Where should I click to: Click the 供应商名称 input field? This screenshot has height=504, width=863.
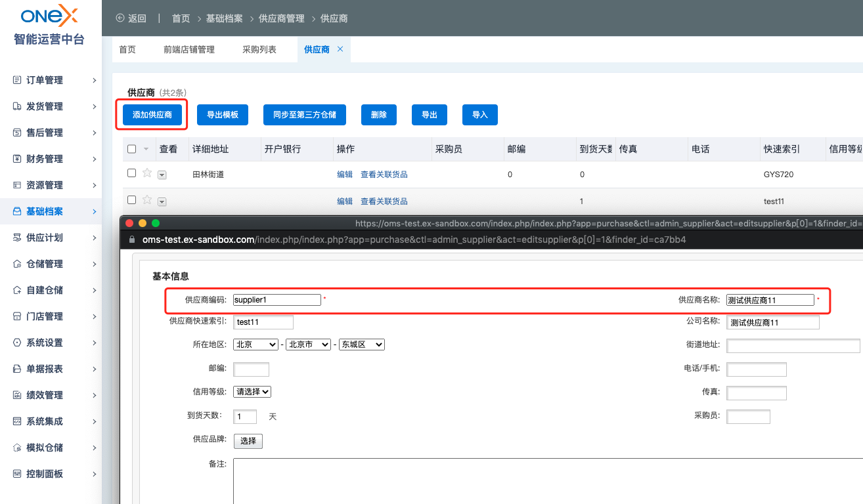pyautogui.click(x=770, y=300)
